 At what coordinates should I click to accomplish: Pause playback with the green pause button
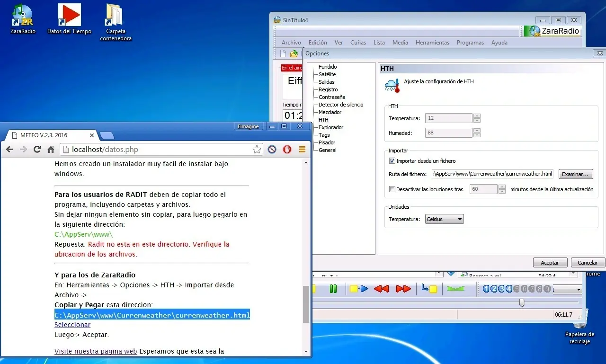(x=333, y=289)
